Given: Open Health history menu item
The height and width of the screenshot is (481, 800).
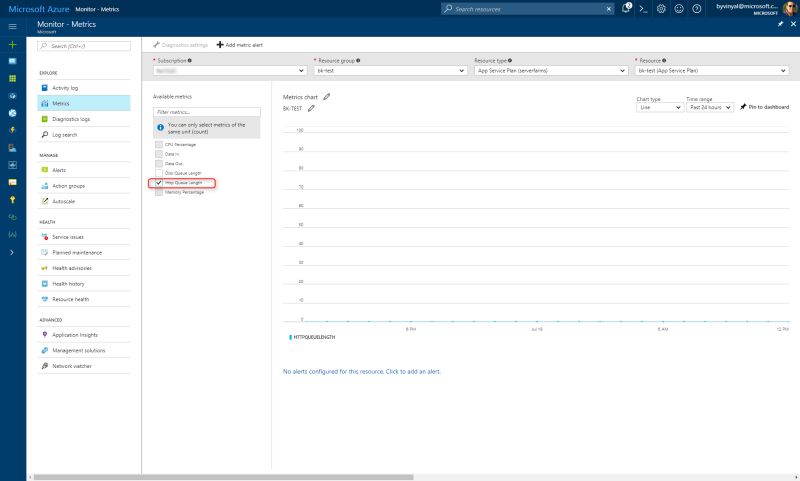Looking at the screenshot, I should coord(84,284).
